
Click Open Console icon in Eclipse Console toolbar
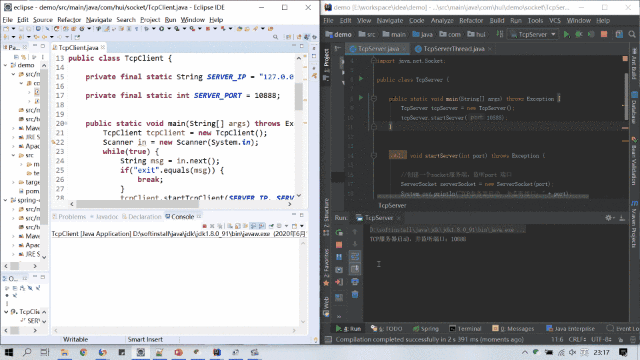tap(294, 226)
